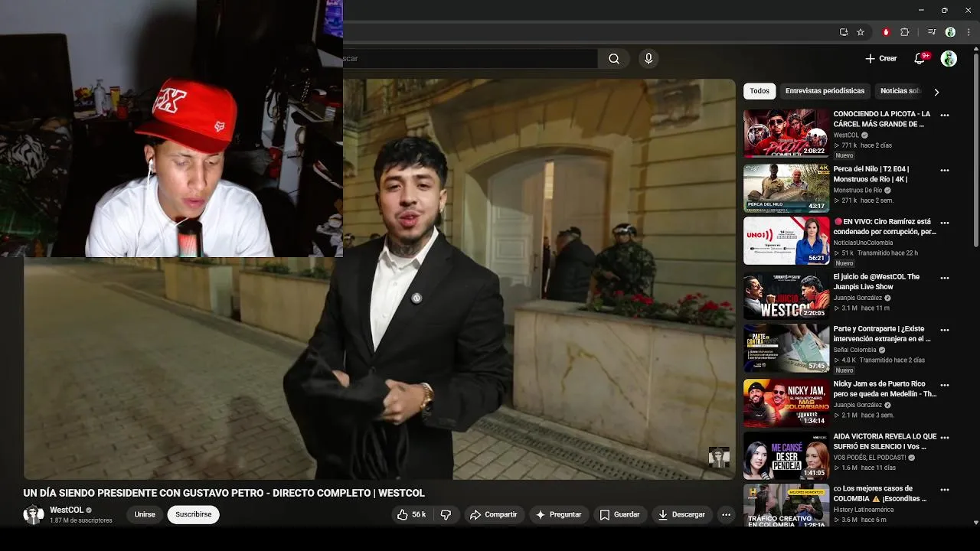Show more filter chips with right arrow

coord(936,92)
